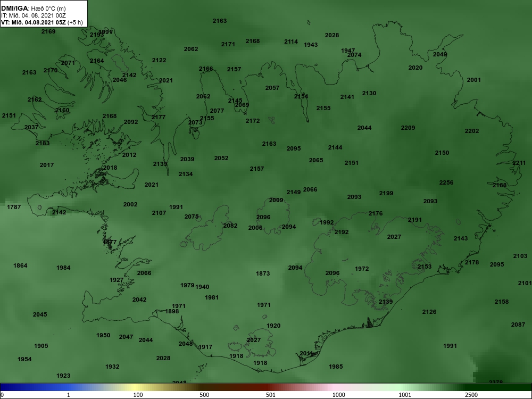
Task: Select the 2193 height value
Action: click(x=97, y=35)
